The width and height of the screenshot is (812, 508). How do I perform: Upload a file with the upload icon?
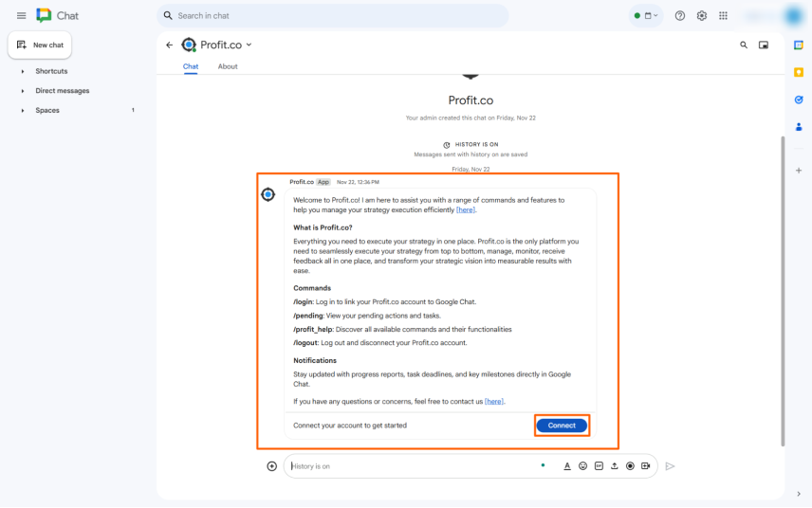(x=614, y=466)
